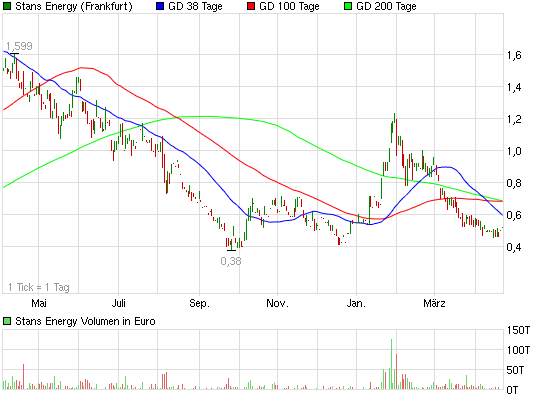This screenshot has height=398, width=545.
Task: Click the 150T volume axis label
Action: click(x=518, y=330)
